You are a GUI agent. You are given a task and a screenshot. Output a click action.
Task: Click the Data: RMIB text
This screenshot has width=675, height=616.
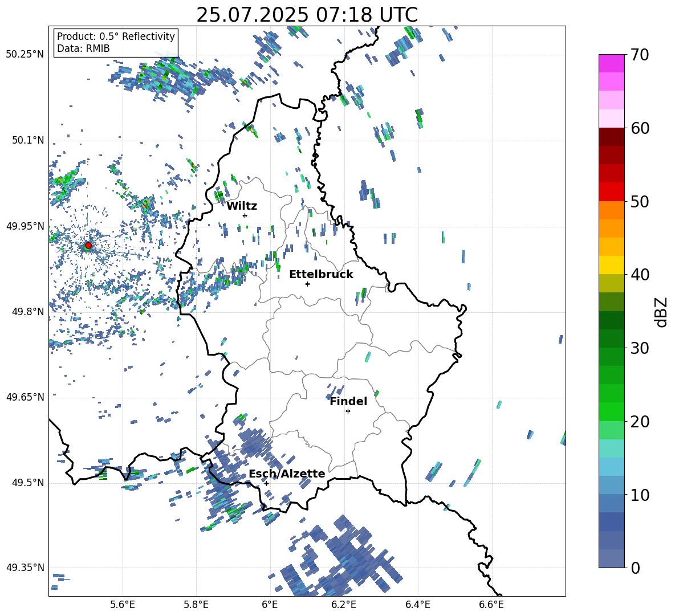point(83,48)
